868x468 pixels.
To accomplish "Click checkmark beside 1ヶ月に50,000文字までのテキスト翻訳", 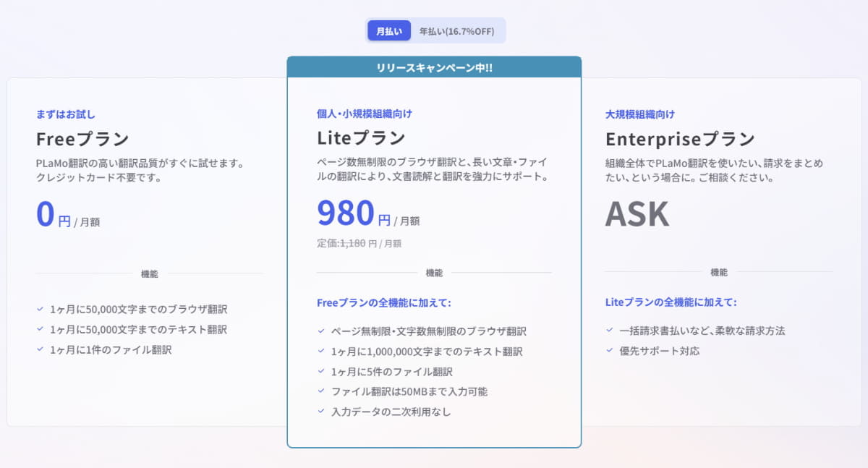I will click(x=40, y=329).
